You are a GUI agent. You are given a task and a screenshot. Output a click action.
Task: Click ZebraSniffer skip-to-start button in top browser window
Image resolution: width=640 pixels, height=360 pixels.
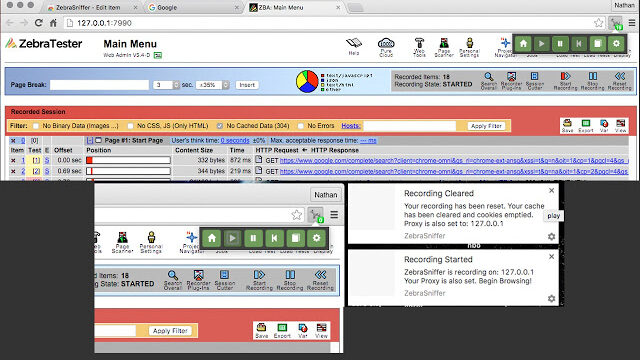coord(579,44)
